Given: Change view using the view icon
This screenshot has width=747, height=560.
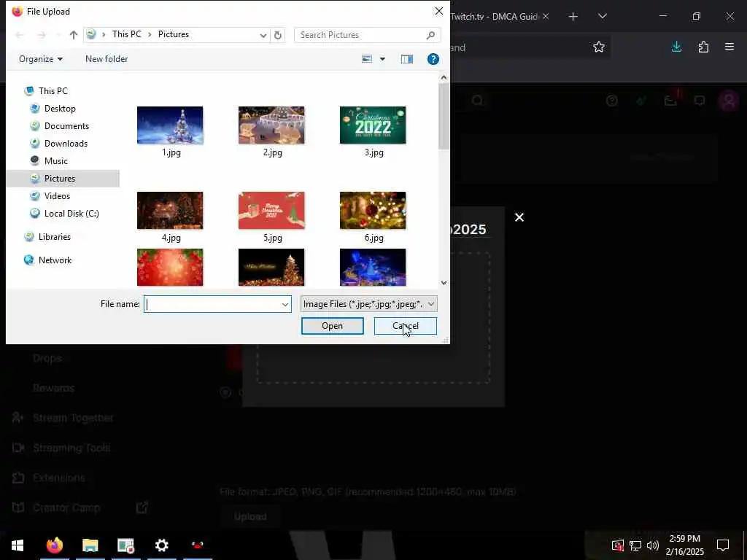Looking at the screenshot, I should [x=367, y=59].
